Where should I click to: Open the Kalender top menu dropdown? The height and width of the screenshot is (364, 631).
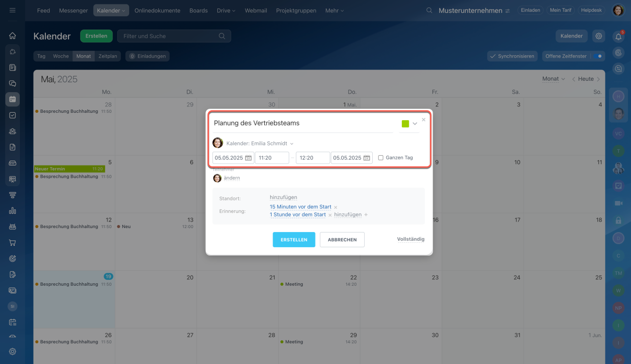coord(111,10)
